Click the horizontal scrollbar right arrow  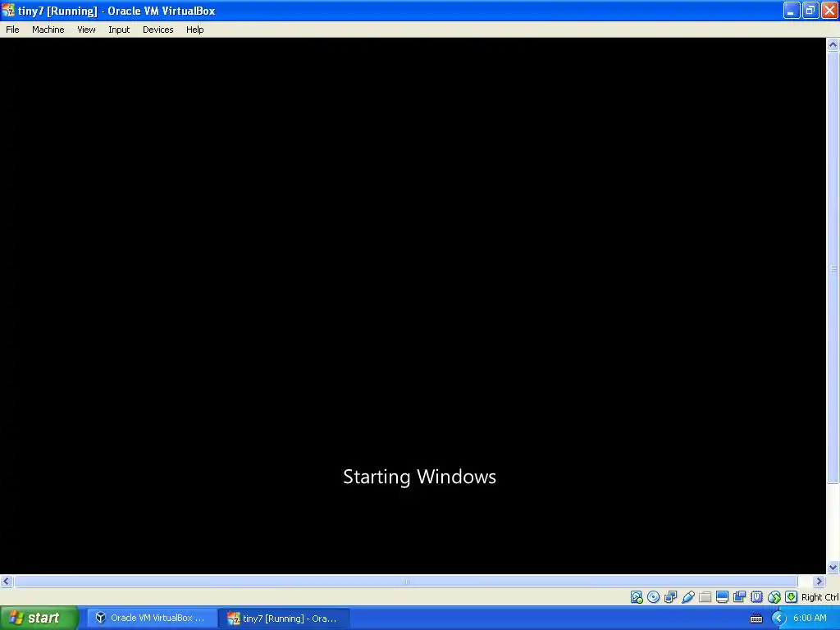click(819, 582)
